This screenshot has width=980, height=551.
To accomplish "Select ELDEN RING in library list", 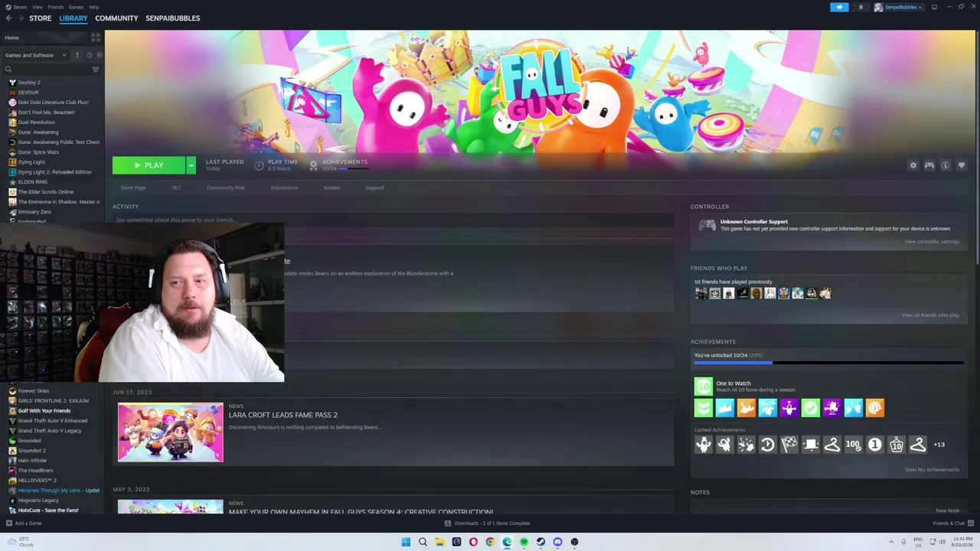I will (x=33, y=182).
